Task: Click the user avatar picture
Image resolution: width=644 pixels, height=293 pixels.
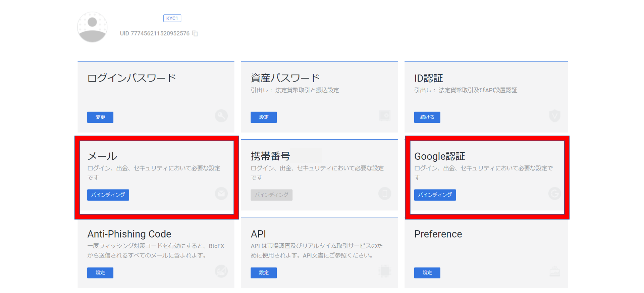Action: pos(92,27)
